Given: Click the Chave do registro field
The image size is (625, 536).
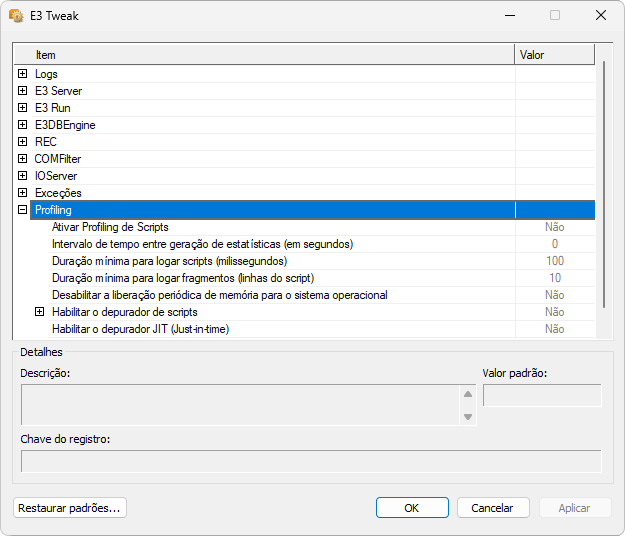Looking at the screenshot, I should click(x=311, y=461).
